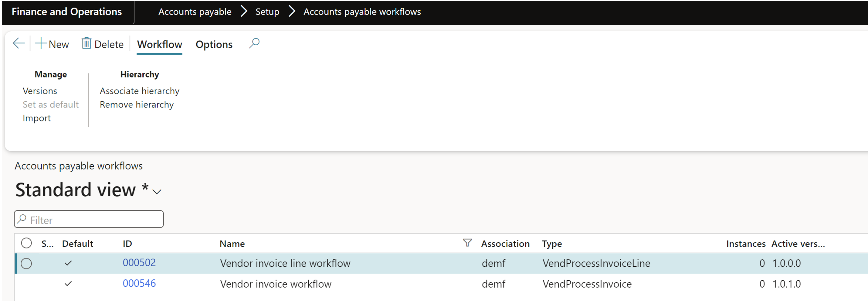The width and height of the screenshot is (868, 301).
Task: Open Accounts payable workflows breadcrumb item
Action: pyautogui.click(x=362, y=12)
